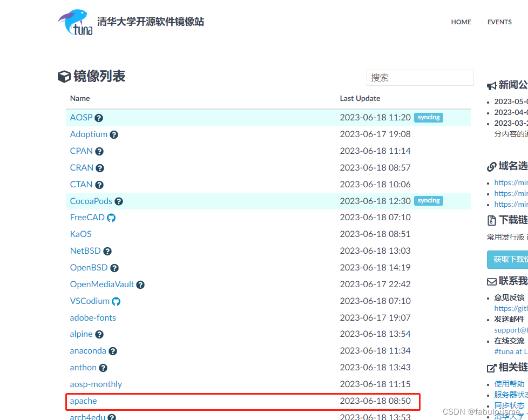Click syncing badge on CocoaPods row
Screen dimensions: 528x420
(429, 201)
